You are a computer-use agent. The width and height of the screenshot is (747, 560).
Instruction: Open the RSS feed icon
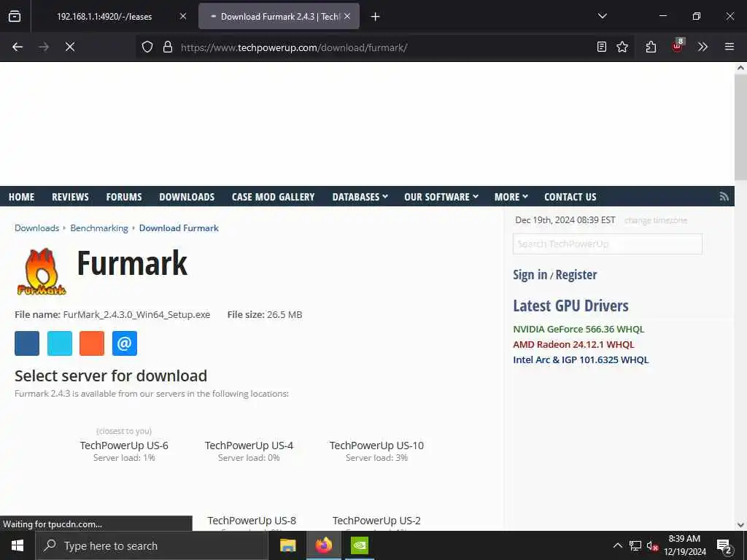coord(724,196)
